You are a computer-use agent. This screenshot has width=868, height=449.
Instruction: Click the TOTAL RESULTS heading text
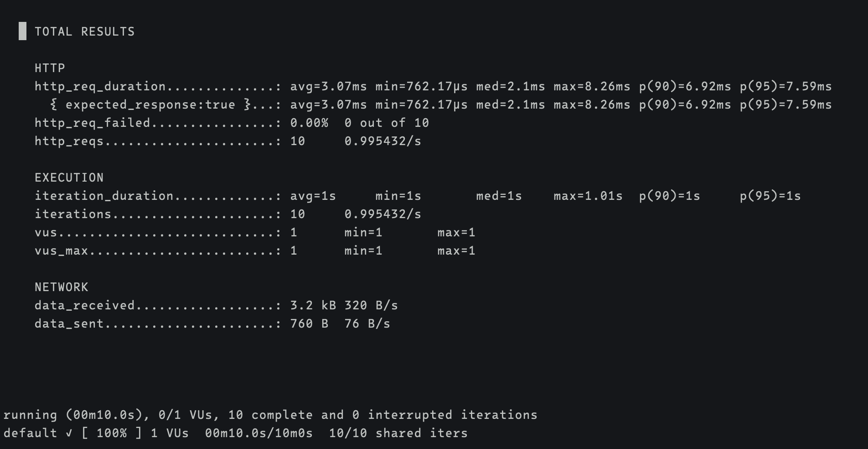[84, 31]
